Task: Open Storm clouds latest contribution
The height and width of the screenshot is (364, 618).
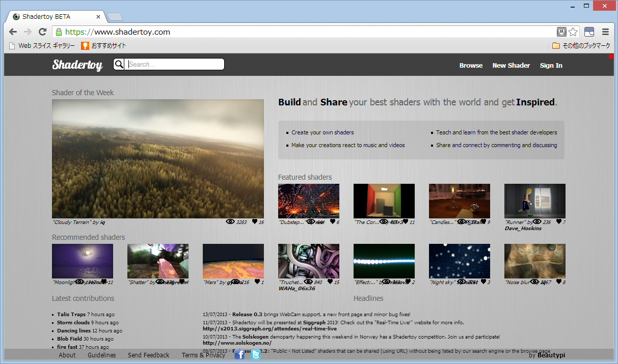Action: tap(73, 323)
